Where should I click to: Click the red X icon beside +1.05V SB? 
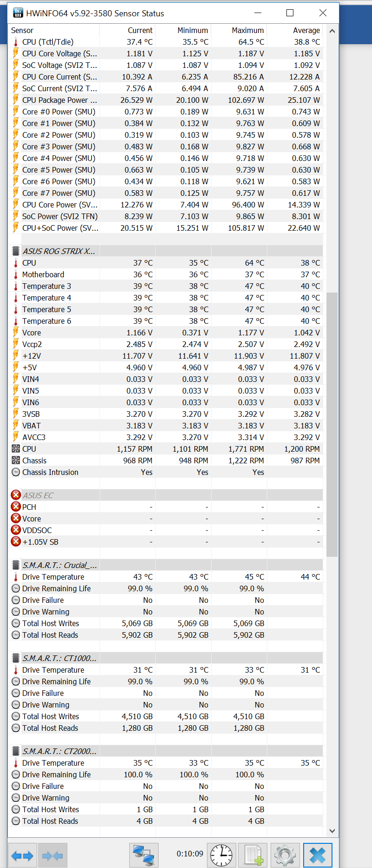point(16,542)
